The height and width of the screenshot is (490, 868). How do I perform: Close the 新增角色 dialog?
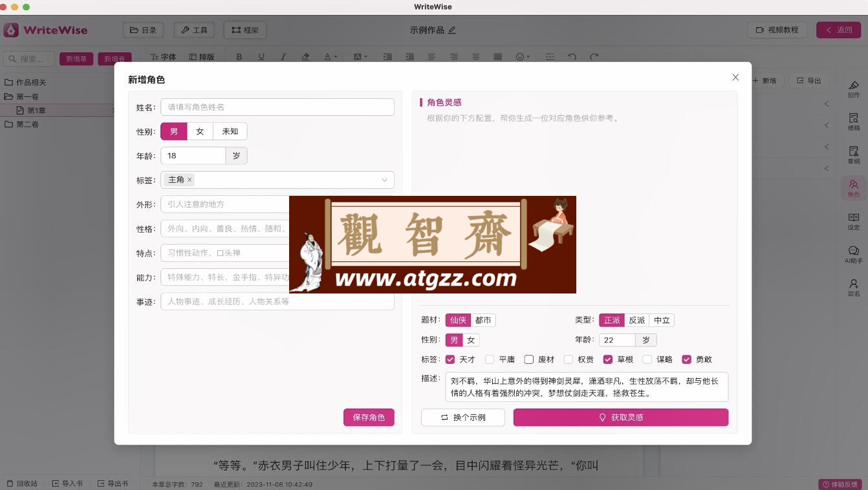point(735,77)
